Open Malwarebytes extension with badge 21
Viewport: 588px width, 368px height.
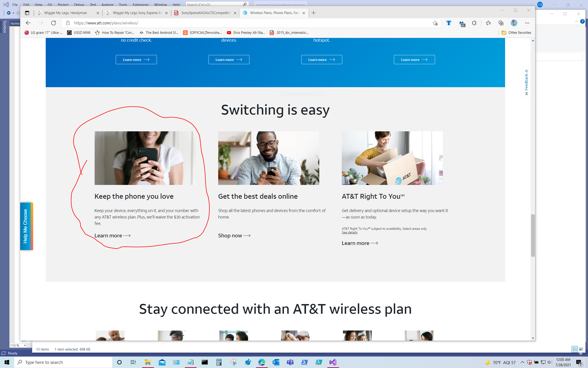(462, 24)
